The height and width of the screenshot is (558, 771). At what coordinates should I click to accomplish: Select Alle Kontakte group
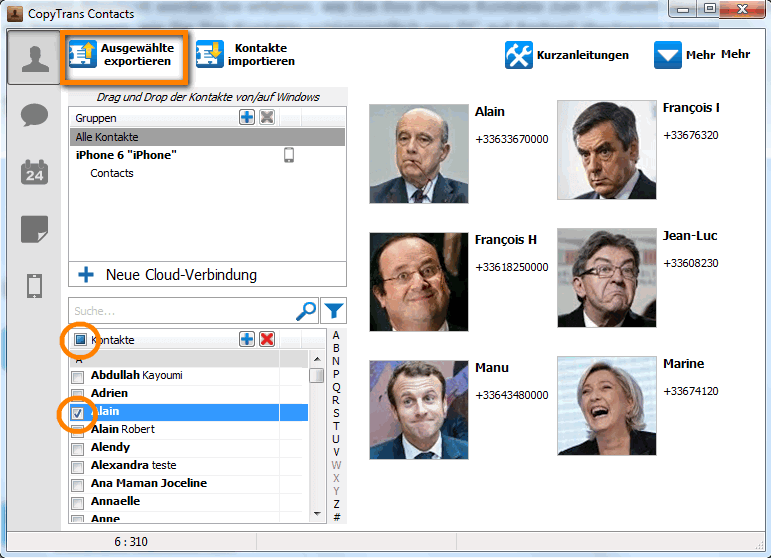coord(207,137)
